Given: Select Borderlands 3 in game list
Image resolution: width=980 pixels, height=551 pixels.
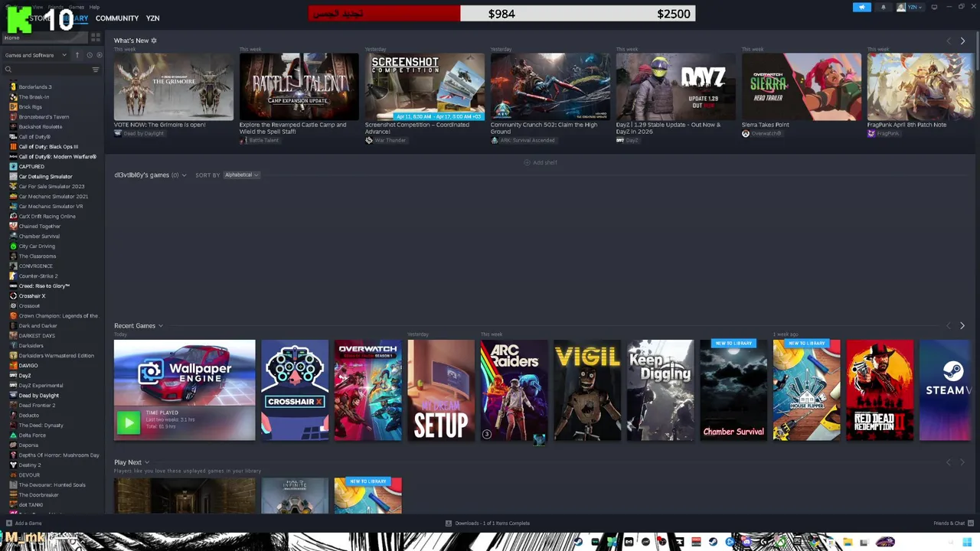Looking at the screenshot, I should pos(35,87).
